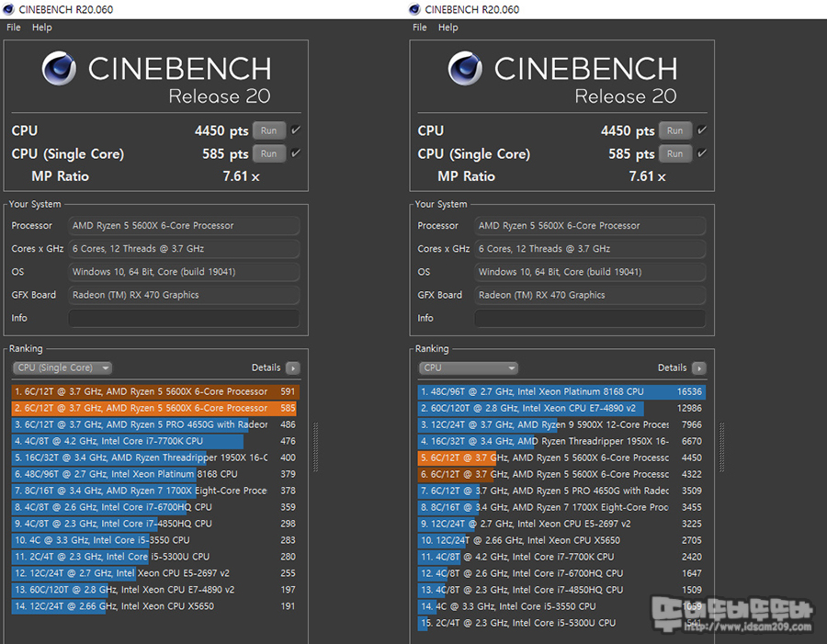Toggle Single Core checkbox in right window
The image size is (827, 644).
point(702,153)
